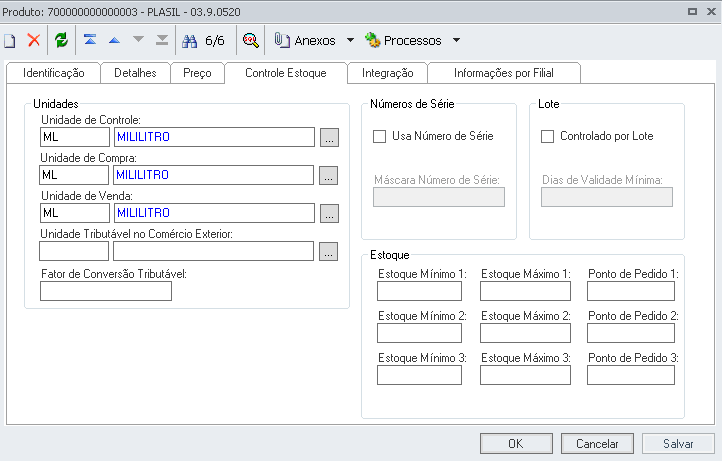Screen dimensions: 722x461
Task: Click the Estoque Mínimo 1 field
Action: pos(419,291)
